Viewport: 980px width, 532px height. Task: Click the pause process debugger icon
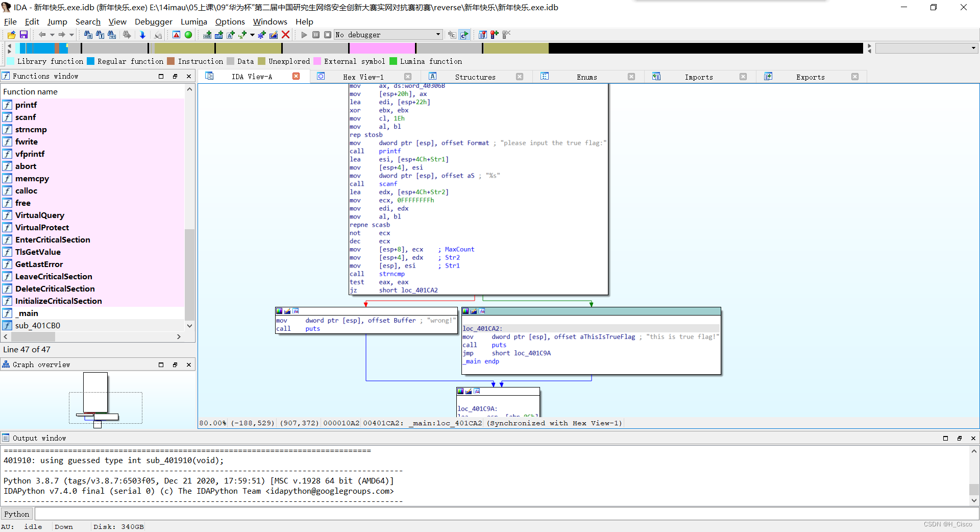tap(316, 35)
